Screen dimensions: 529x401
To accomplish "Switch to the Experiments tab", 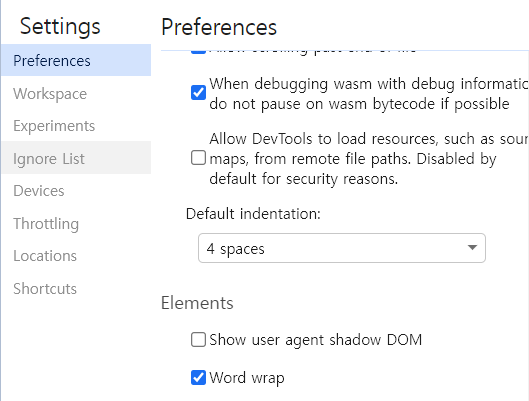I will [76, 126].
